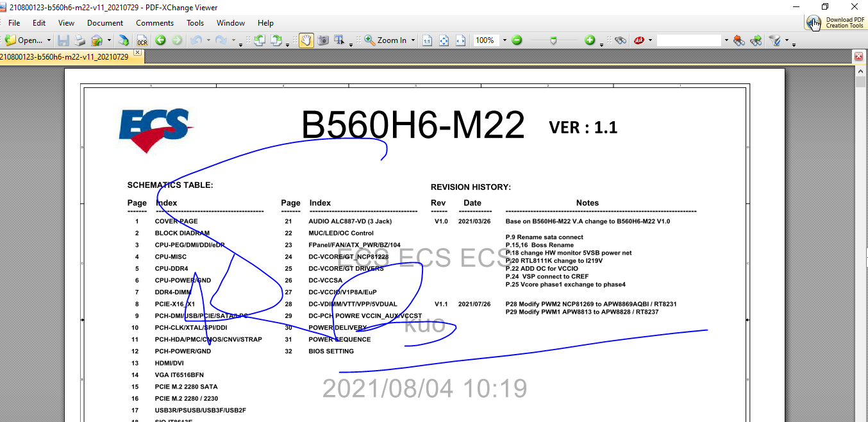Image resolution: width=868 pixels, height=422 pixels.
Task: Go to previous view green arrow
Action: (x=160, y=40)
